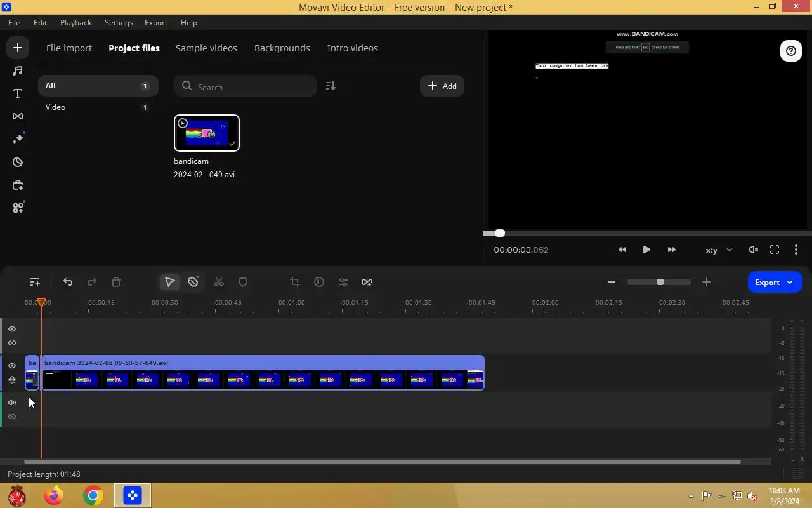The height and width of the screenshot is (508, 812).
Task: Open Google Chrome from the taskbar
Action: (x=93, y=495)
